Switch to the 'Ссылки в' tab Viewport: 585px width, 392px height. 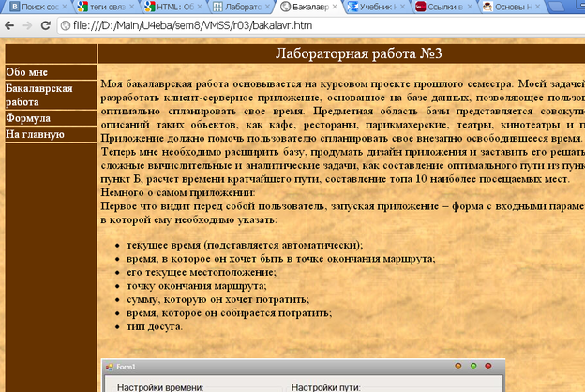click(x=445, y=7)
